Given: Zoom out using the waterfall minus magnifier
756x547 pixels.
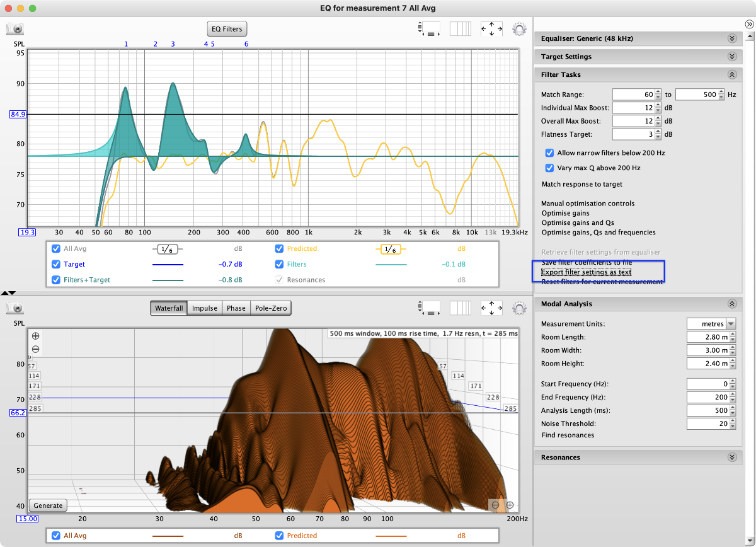Looking at the screenshot, I should 36,349.
